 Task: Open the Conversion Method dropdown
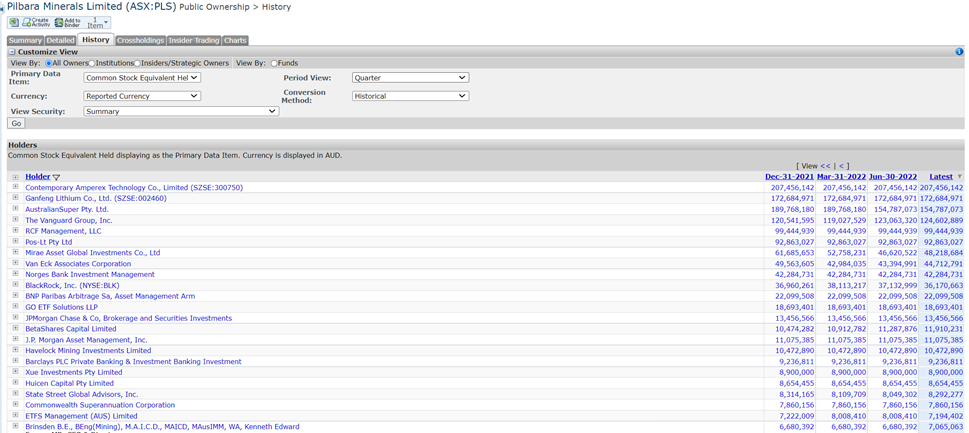click(410, 96)
